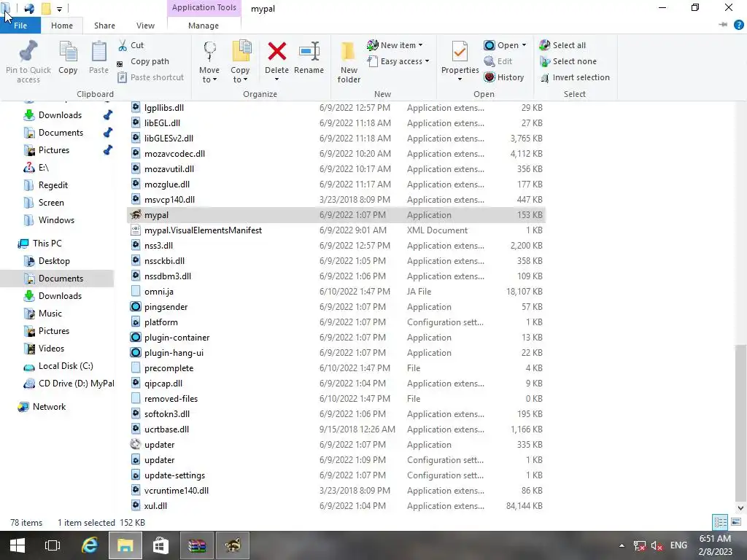Click the pin-ribbon icon beside Help

coord(723,25)
